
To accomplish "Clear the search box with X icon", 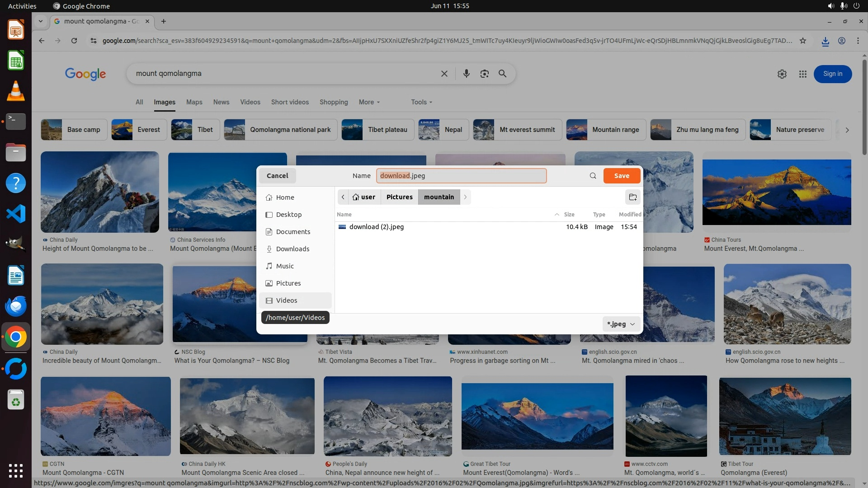I will pyautogui.click(x=444, y=74).
